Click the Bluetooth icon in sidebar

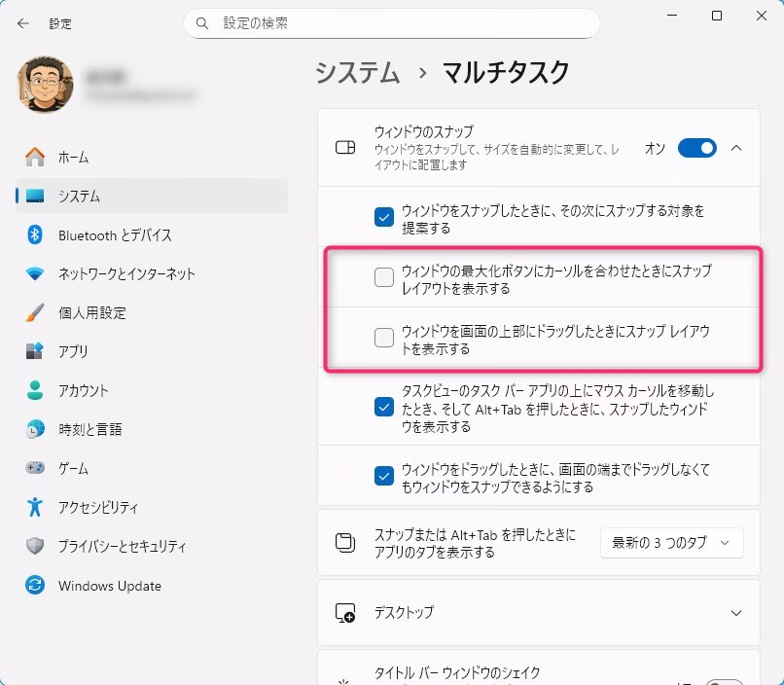click(35, 234)
